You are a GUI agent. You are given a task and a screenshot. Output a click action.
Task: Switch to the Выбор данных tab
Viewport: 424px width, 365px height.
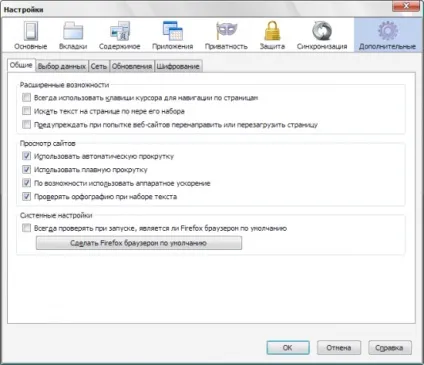click(62, 66)
